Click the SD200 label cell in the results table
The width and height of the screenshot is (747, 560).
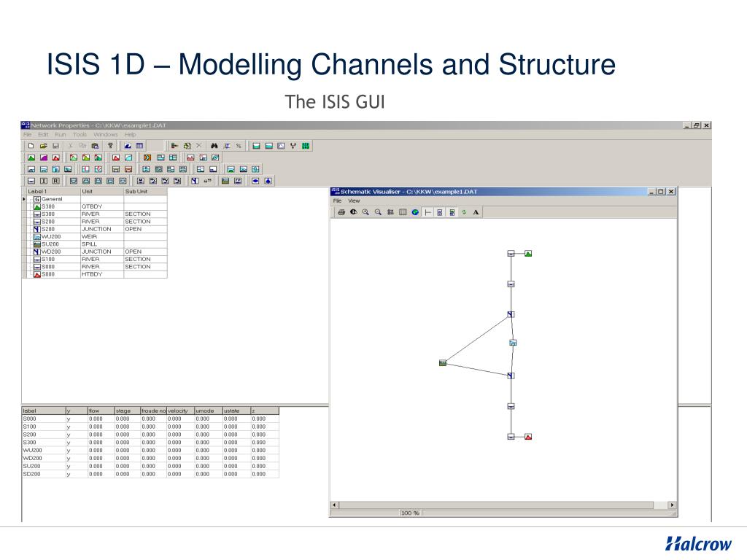(43, 474)
